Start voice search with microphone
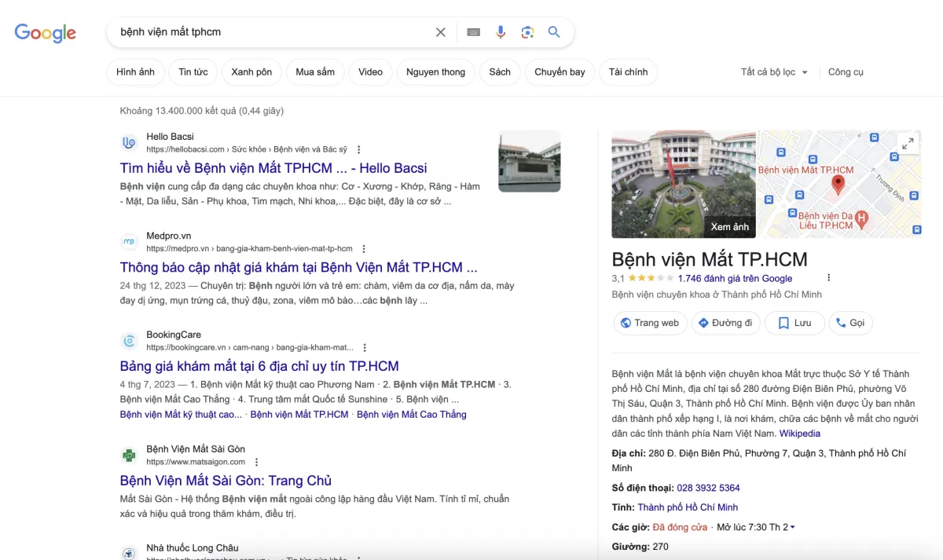Screen dimensions: 943x560 [501, 32]
